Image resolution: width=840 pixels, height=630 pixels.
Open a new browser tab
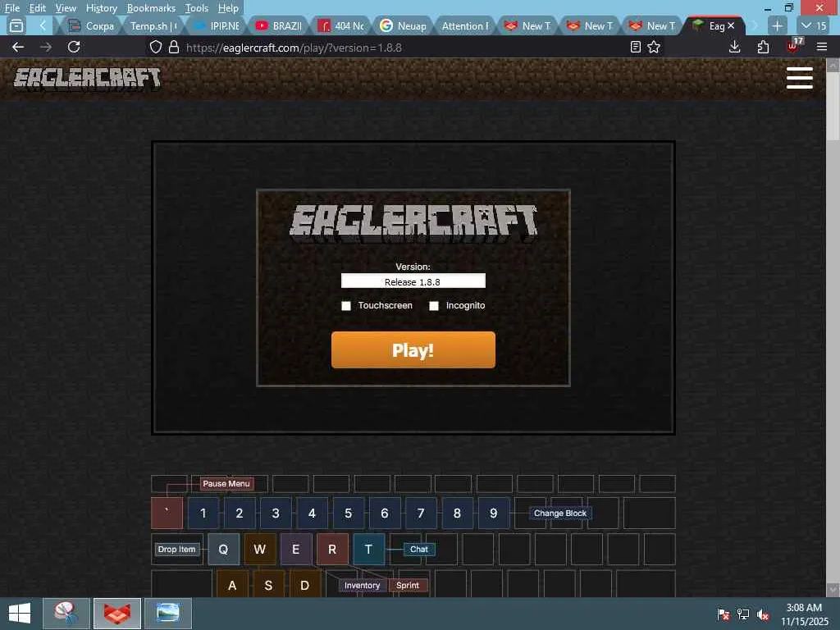(778, 25)
